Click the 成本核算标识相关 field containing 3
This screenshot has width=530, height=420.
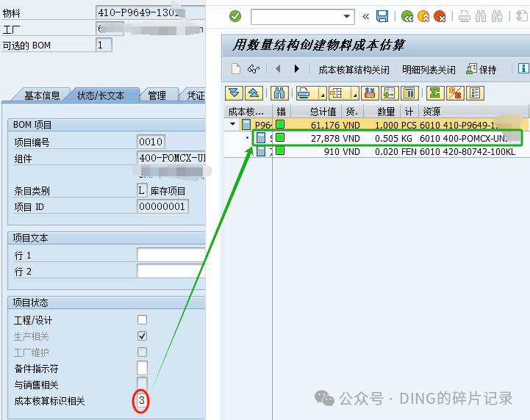(x=142, y=400)
